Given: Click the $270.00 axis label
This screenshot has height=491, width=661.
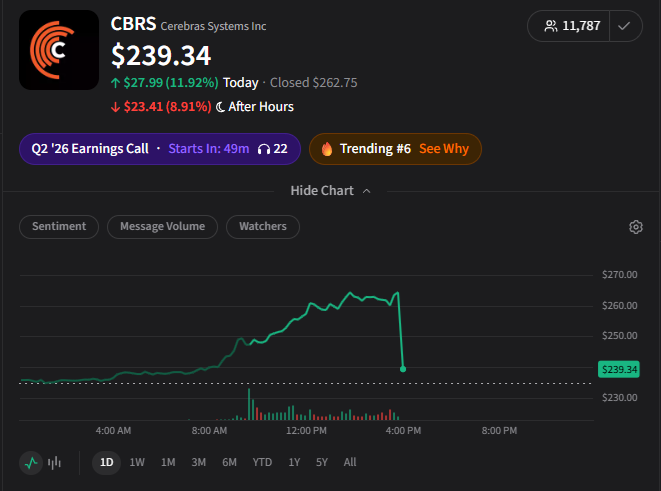Looking at the screenshot, I should coord(619,275).
